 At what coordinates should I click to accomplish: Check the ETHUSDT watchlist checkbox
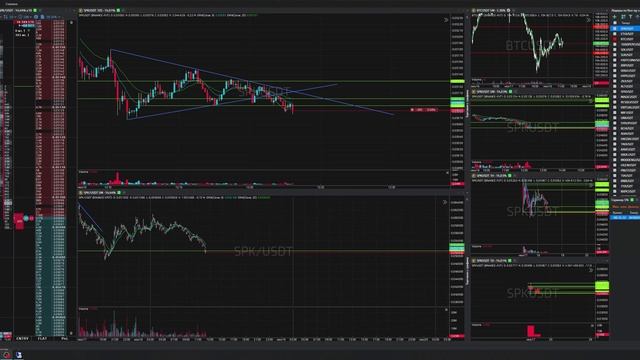[x=615, y=34]
